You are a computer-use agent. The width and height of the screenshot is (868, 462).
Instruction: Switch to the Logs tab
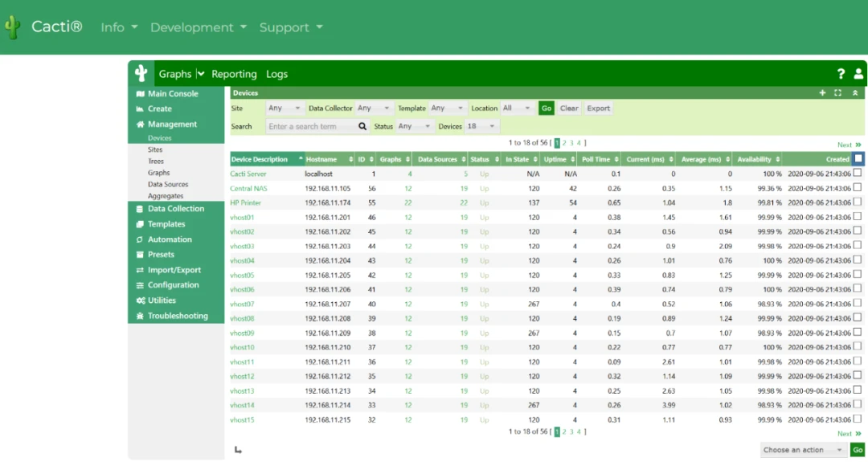coord(276,74)
